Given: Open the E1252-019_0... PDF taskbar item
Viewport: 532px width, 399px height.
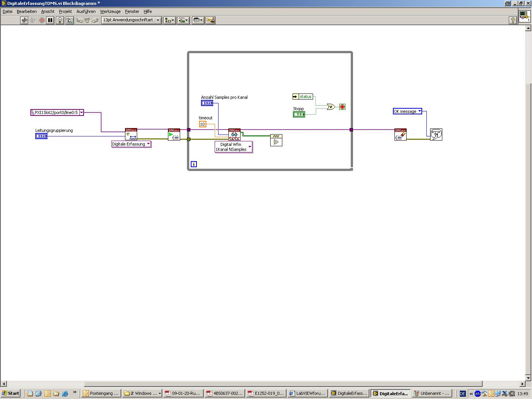Looking at the screenshot, I should (x=266, y=393).
